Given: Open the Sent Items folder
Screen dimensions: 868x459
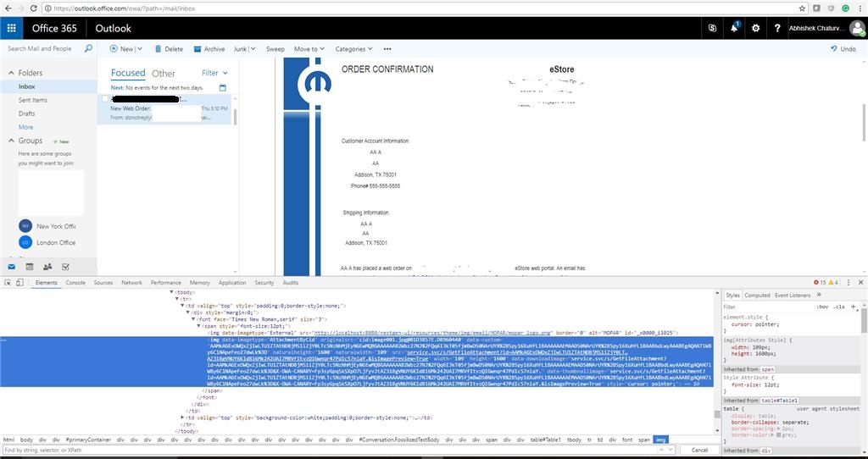Looking at the screenshot, I should coord(33,100).
